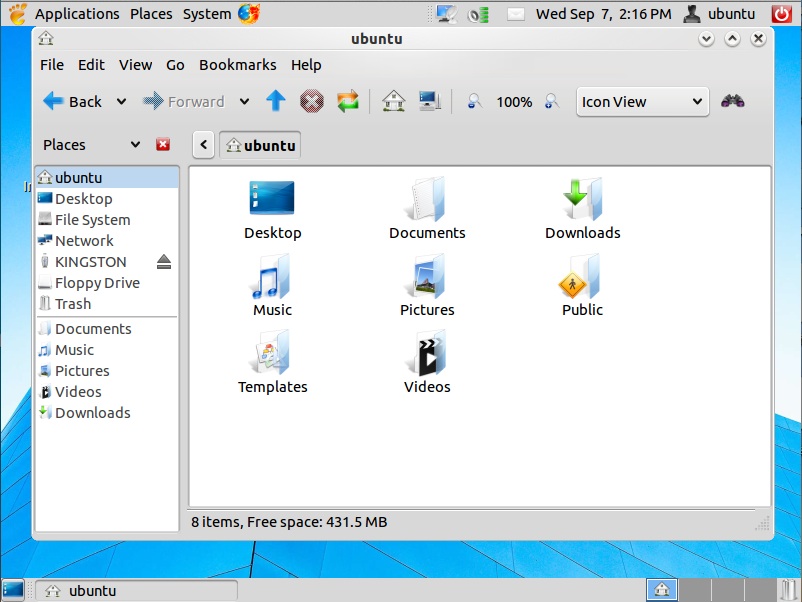Open the System menu in top panel
The height and width of the screenshot is (602, 802).
(207, 14)
